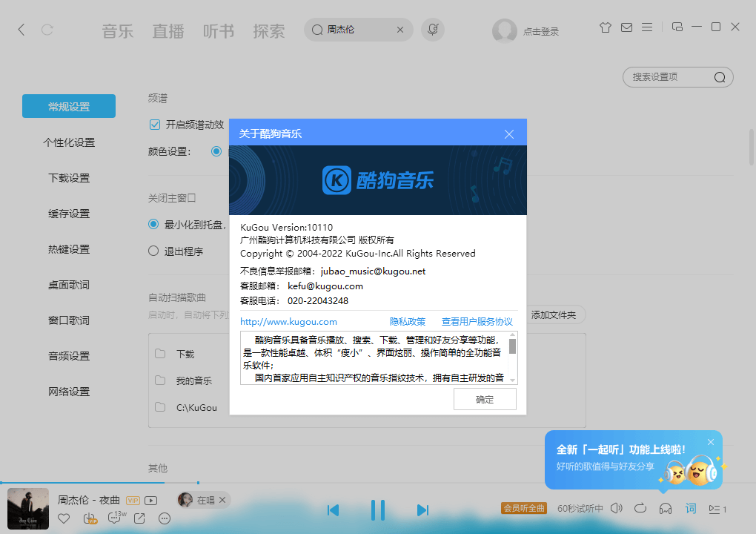Select the 退出程序 radio option

pos(153,251)
